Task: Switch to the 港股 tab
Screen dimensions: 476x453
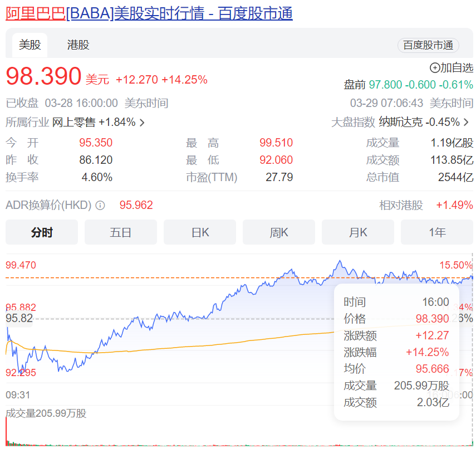Action: click(78, 45)
